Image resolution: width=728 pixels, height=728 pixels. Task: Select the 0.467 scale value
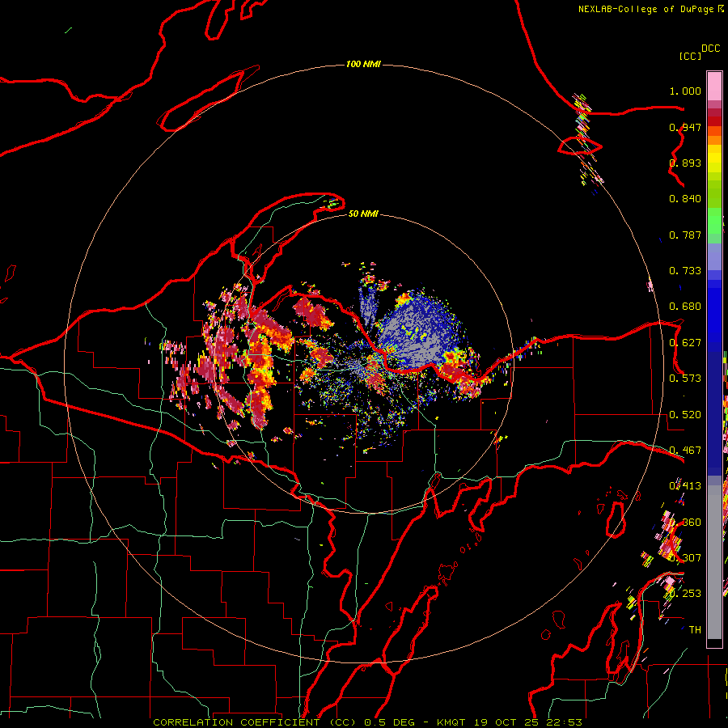(685, 451)
